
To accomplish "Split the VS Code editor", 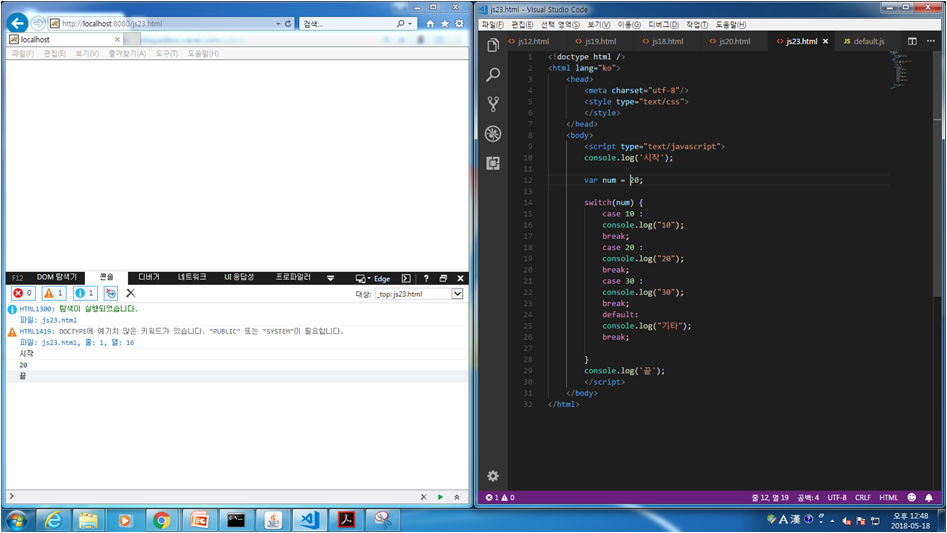I will pos(912,41).
